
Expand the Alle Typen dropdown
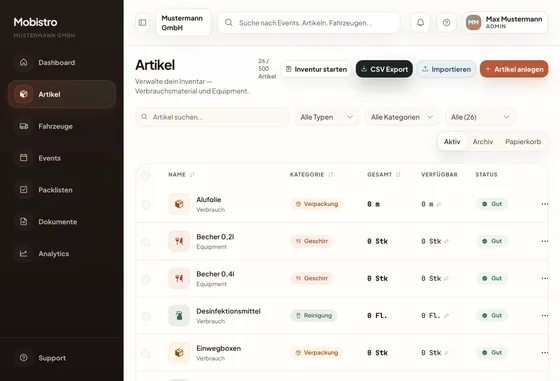327,117
